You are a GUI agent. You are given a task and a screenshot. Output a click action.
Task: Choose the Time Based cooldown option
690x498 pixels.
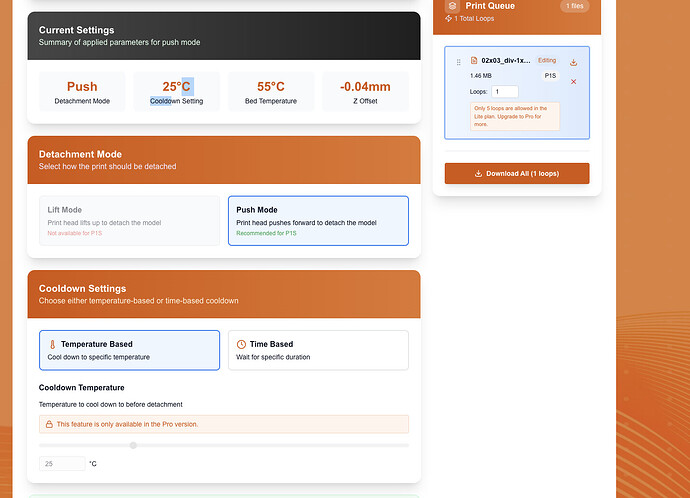pos(318,350)
